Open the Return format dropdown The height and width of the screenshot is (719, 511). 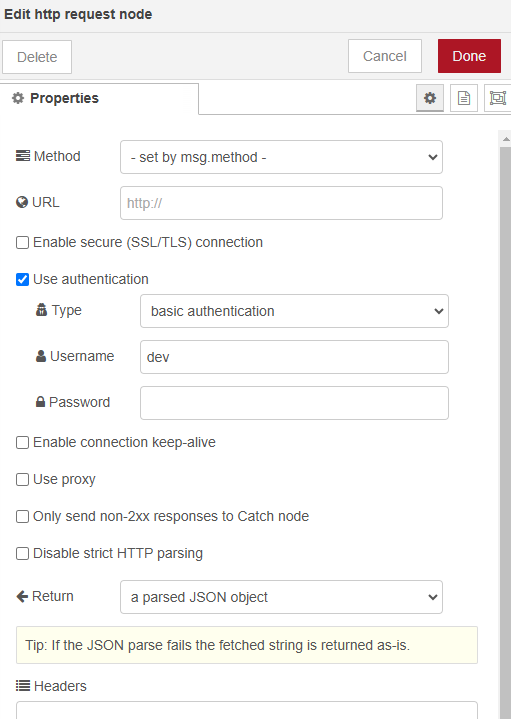(x=281, y=597)
